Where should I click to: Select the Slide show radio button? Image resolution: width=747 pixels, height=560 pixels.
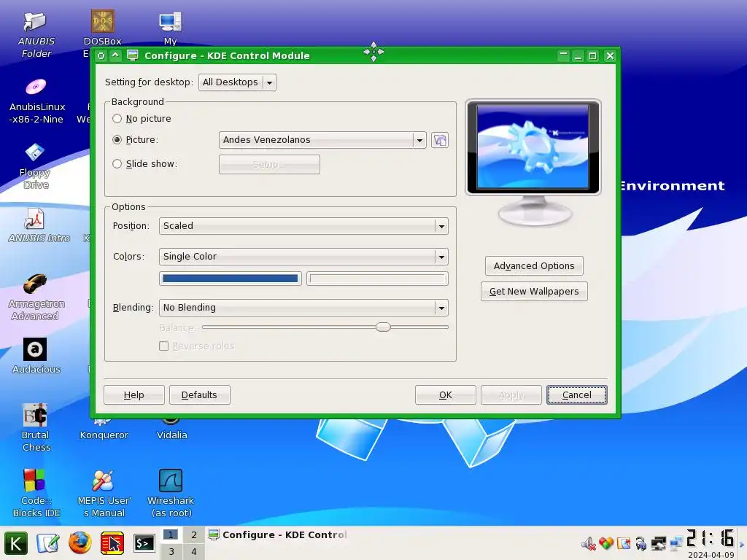(x=117, y=164)
